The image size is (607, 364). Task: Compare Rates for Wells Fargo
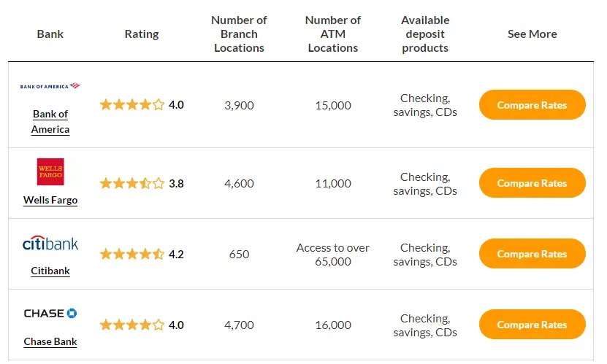[532, 183]
